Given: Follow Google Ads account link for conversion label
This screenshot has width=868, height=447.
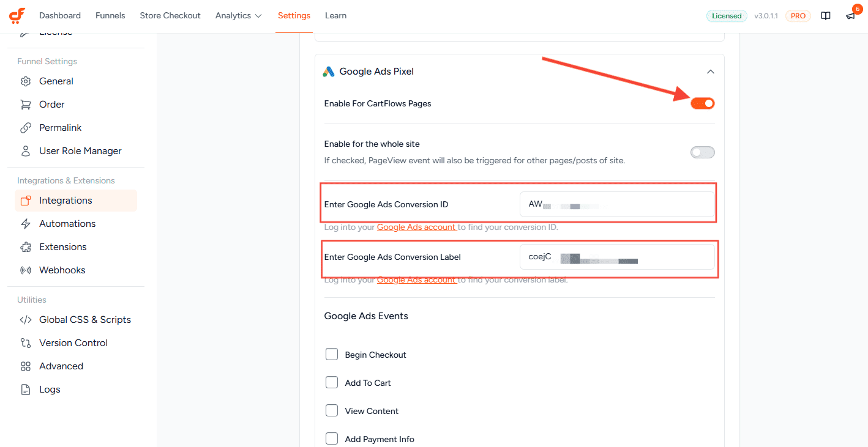Looking at the screenshot, I should tap(416, 280).
